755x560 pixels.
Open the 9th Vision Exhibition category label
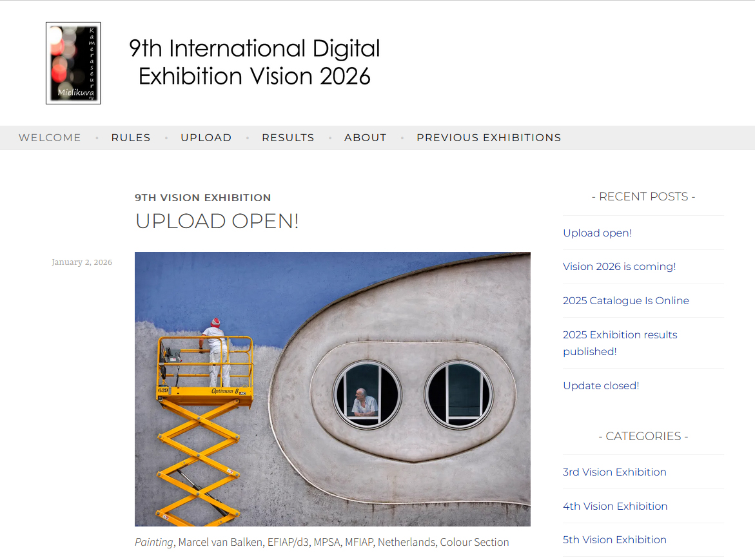202,198
